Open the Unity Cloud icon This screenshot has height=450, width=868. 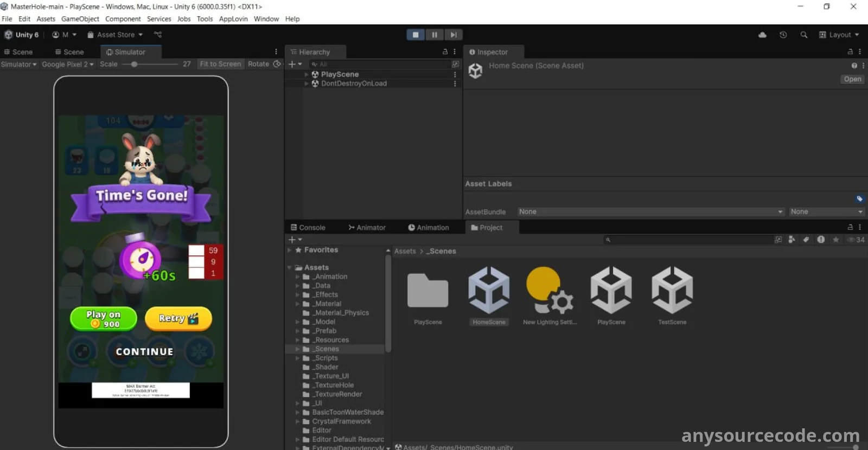pyautogui.click(x=762, y=35)
